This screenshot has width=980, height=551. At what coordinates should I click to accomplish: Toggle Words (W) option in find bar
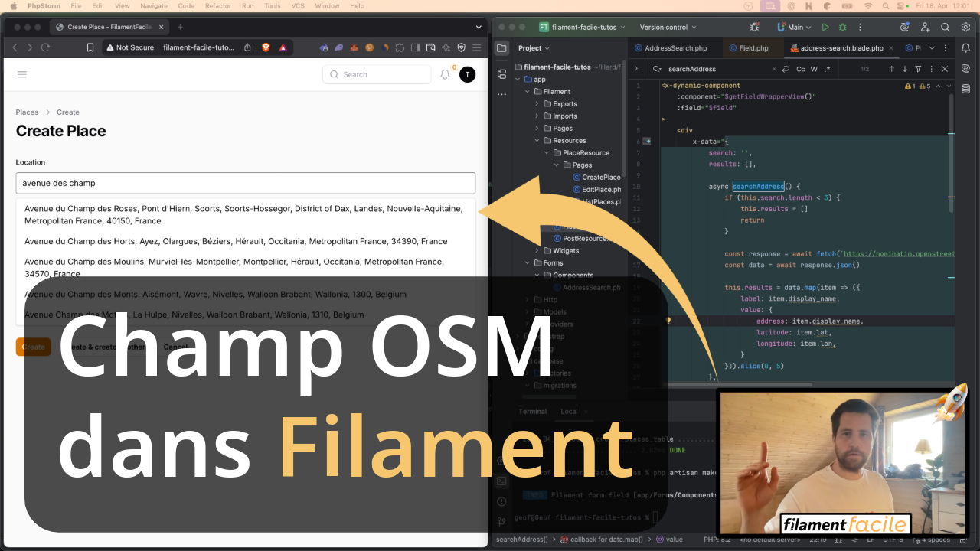(814, 69)
